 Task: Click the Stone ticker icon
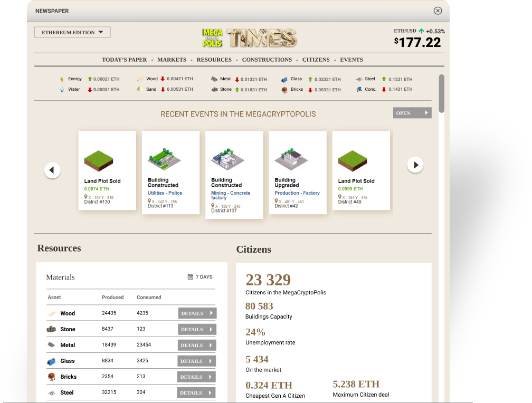click(214, 90)
